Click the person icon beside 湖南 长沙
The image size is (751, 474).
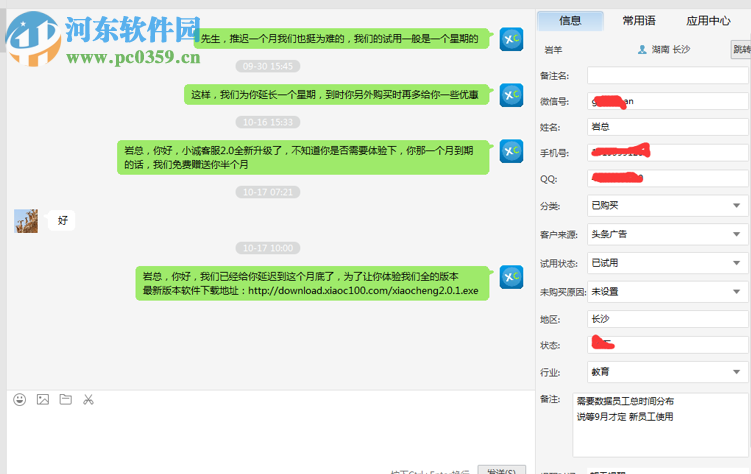pyautogui.click(x=642, y=49)
